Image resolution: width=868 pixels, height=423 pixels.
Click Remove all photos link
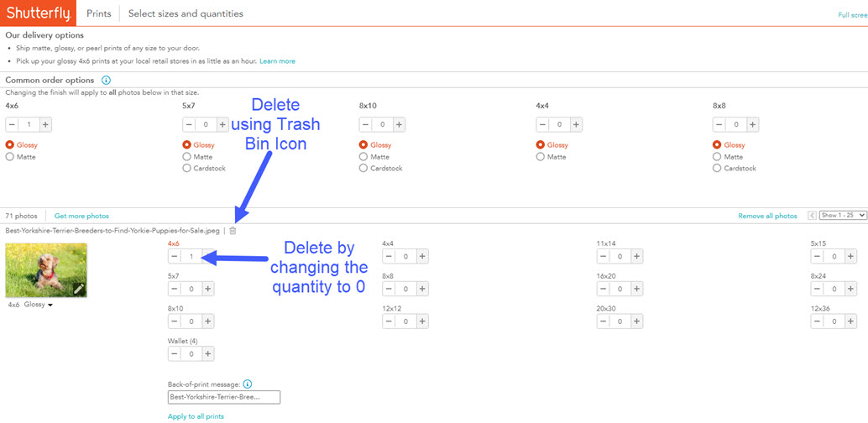(767, 217)
